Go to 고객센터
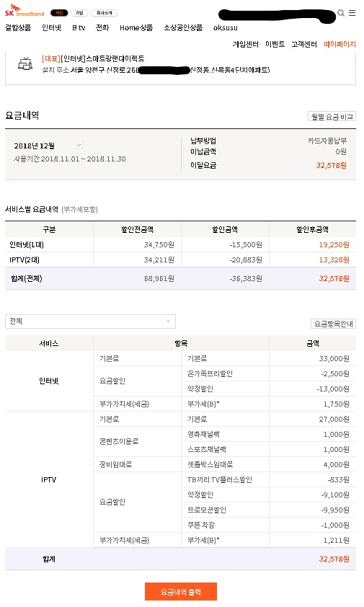The height and width of the screenshot is (607, 364). (304, 44)
